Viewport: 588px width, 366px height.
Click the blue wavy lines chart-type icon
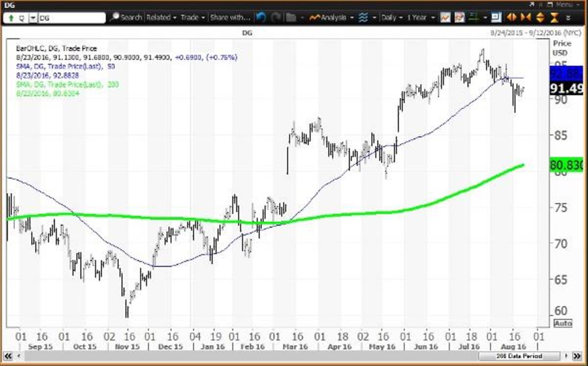point(363,17)
